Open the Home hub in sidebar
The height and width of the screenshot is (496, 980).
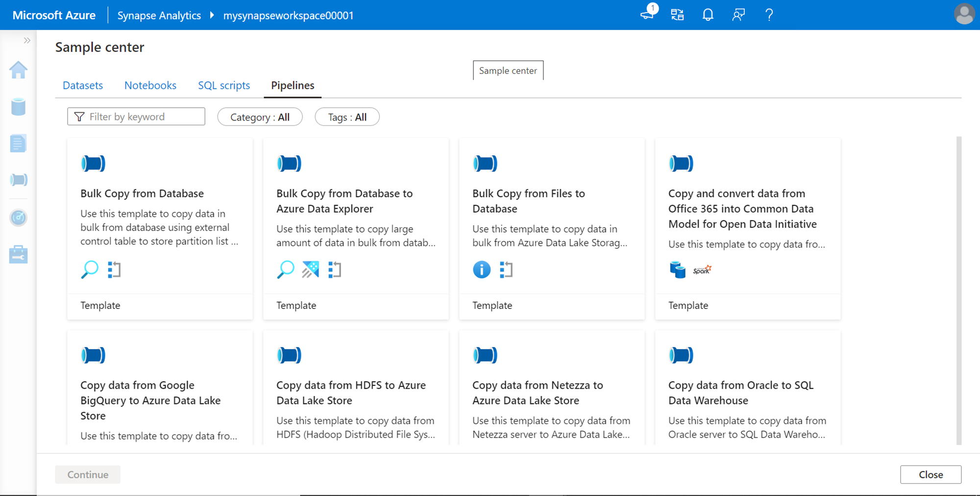pyautogui.click(x=18, y=70)
